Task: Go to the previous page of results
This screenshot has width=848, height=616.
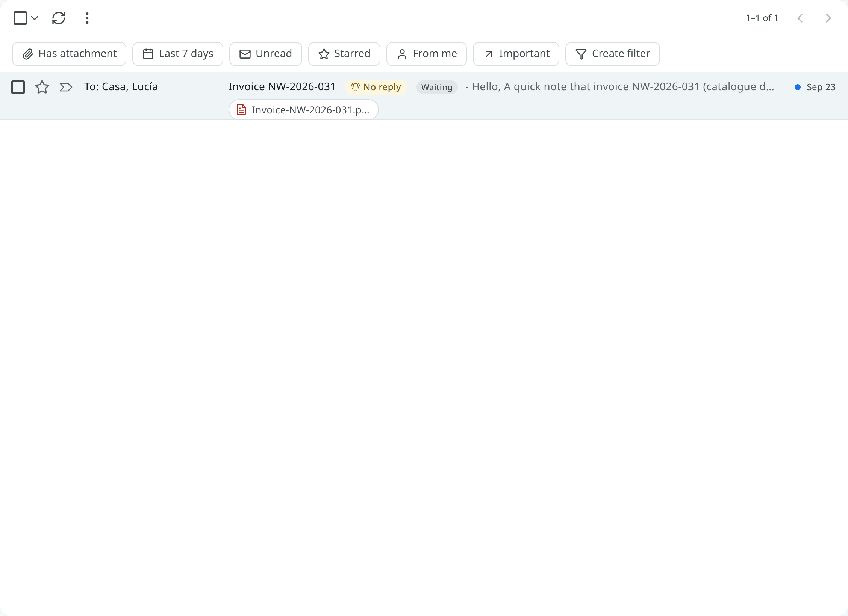Action: coord(800,18)
